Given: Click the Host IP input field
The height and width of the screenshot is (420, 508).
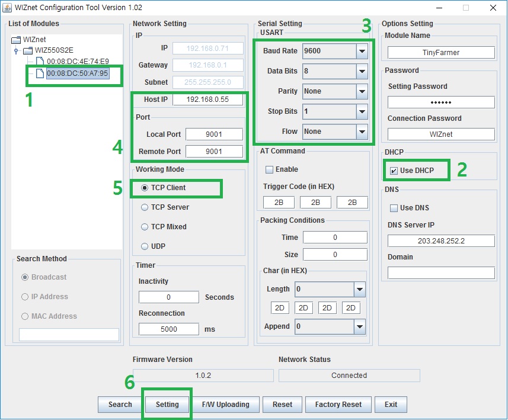Looking at the screenshot, I should click(x=207, y=100).
